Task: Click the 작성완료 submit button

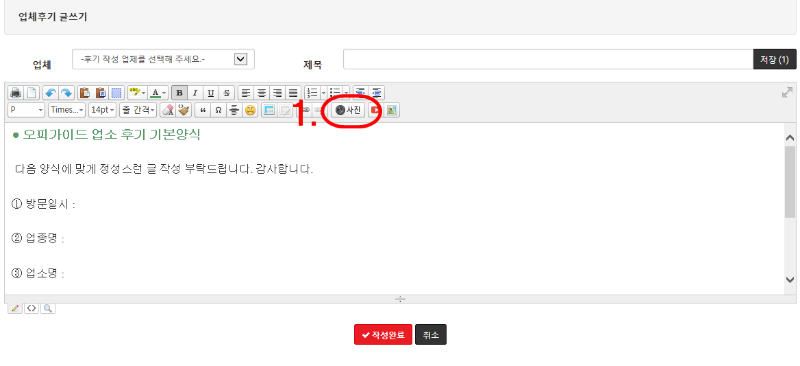Action: click(383, 335)
